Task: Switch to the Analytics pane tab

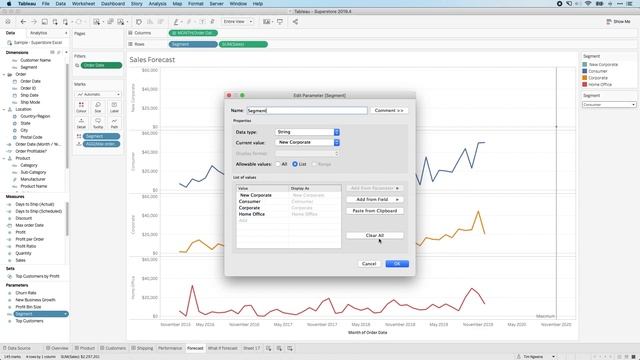Action: coord(38,33)
